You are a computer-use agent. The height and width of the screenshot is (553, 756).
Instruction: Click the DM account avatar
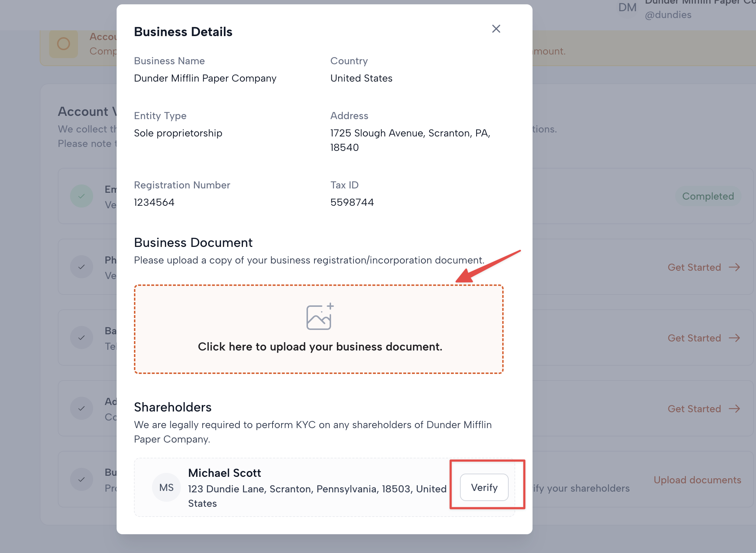click(627, 7)
